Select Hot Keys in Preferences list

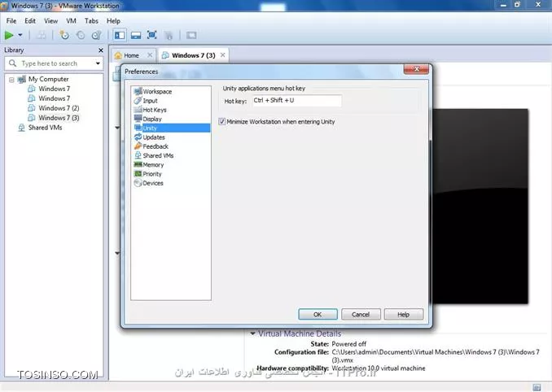[x=155, y=110]
